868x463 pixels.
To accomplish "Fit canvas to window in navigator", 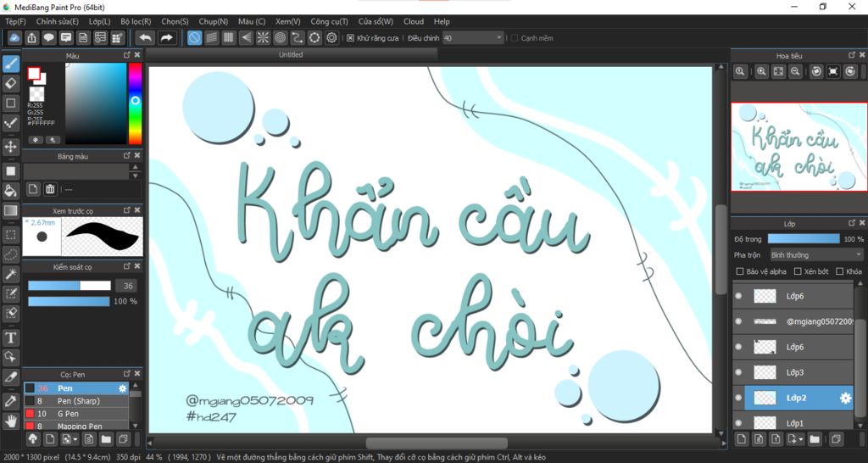I will coord(778,71).
